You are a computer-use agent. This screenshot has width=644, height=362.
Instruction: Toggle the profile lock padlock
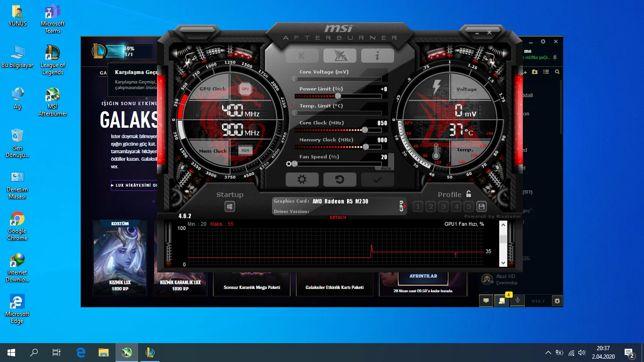click(x=469, y=194)
